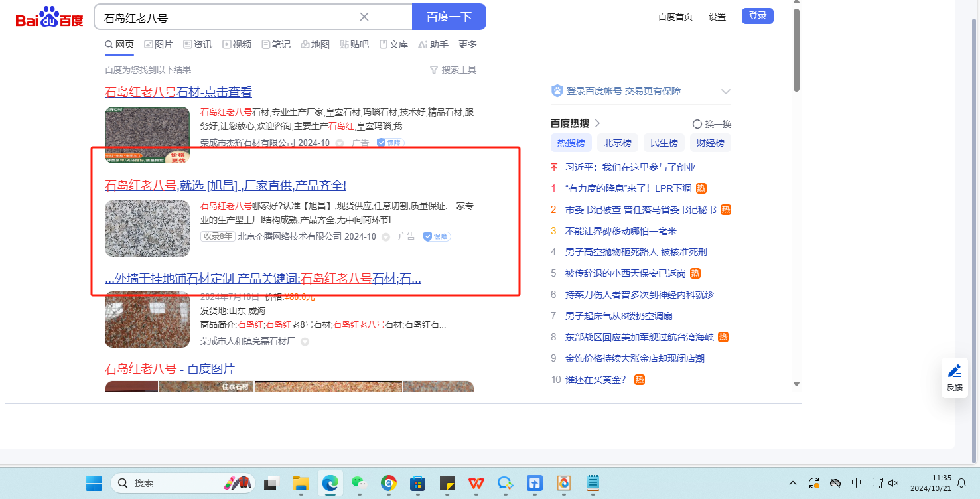Open WPS Office from the taskbar
This screenshot has height=499, width=980.
click(x=476, y=483)
